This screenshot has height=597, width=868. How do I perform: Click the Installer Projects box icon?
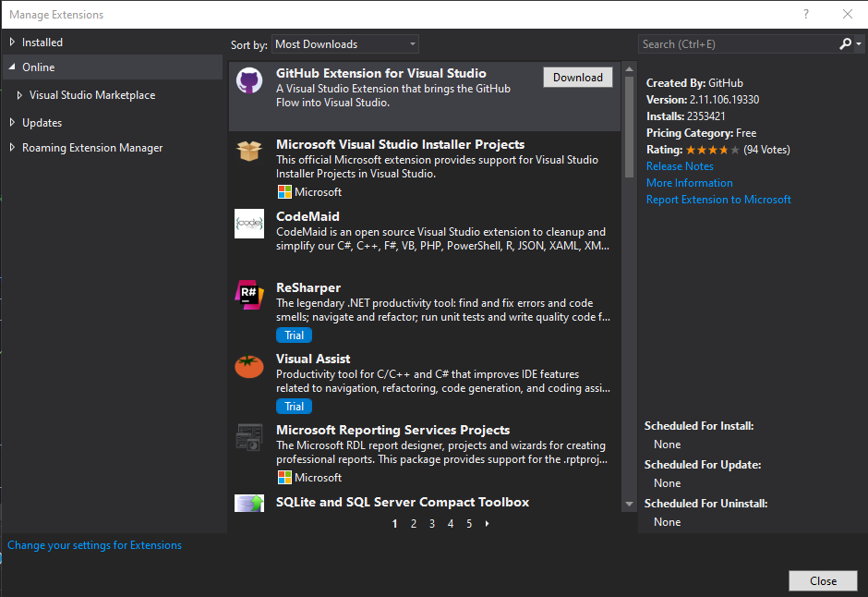click(x=249, y=151)
